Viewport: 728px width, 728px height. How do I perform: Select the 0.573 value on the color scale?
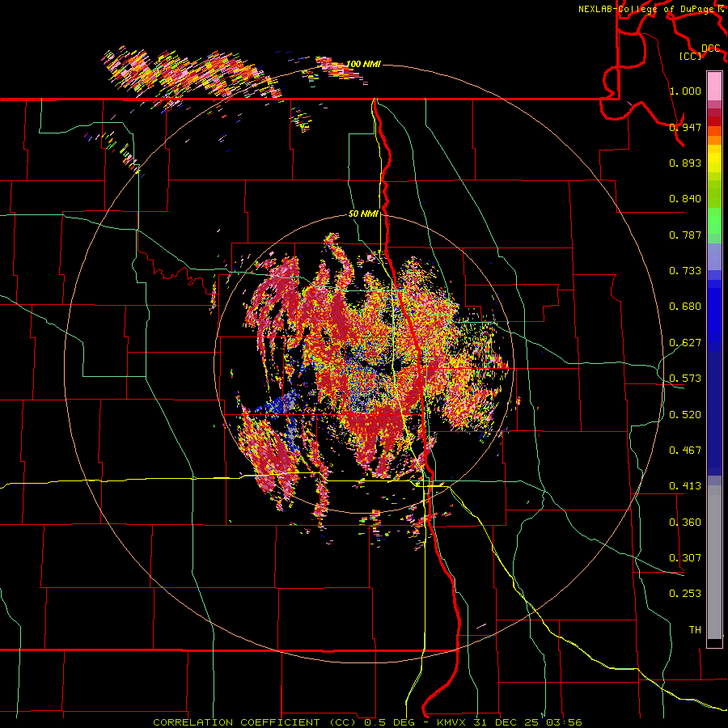[x=685, y=379]
